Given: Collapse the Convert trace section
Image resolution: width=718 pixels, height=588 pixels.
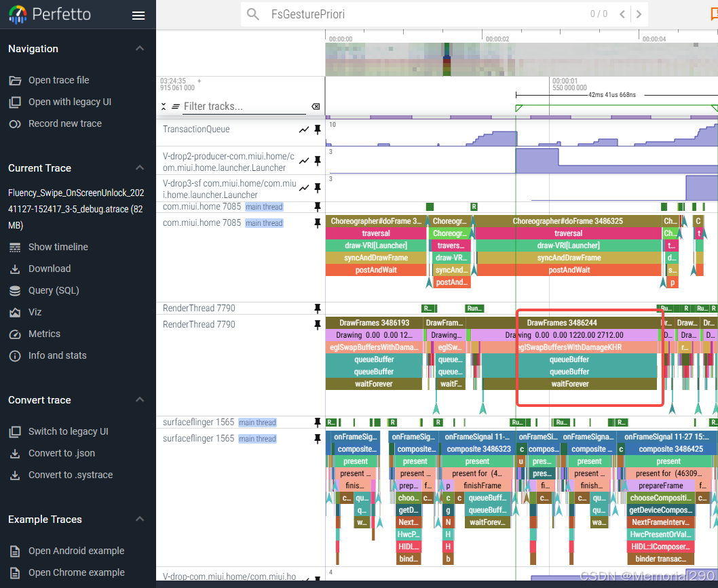Looking at the screenshot, I should [x=140, y=400].
